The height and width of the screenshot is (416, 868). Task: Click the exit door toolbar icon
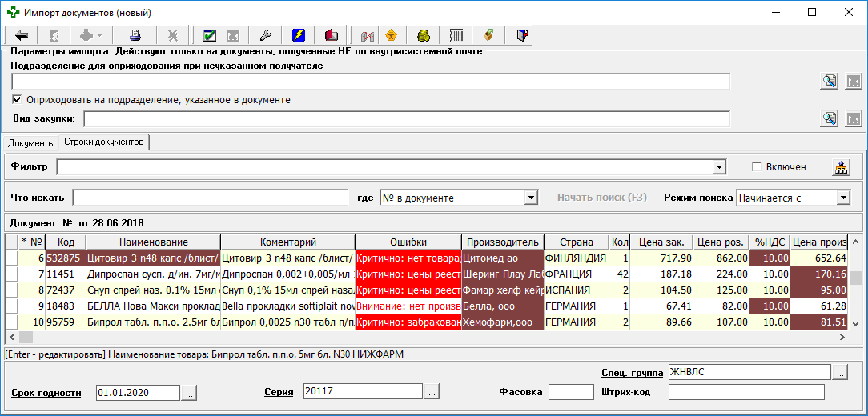pos(522,36)
